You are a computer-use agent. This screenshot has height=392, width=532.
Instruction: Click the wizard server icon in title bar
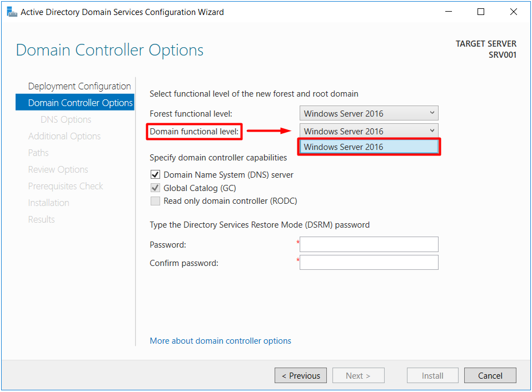pos(12,12)
